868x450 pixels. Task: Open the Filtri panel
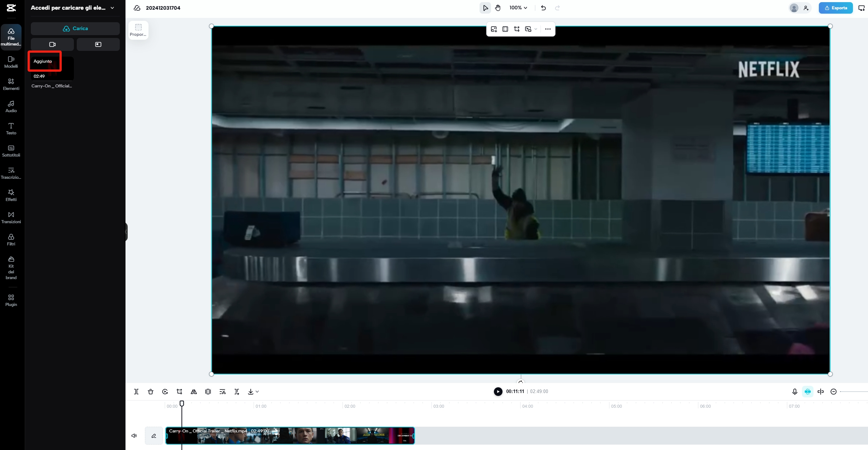[11, 240]
